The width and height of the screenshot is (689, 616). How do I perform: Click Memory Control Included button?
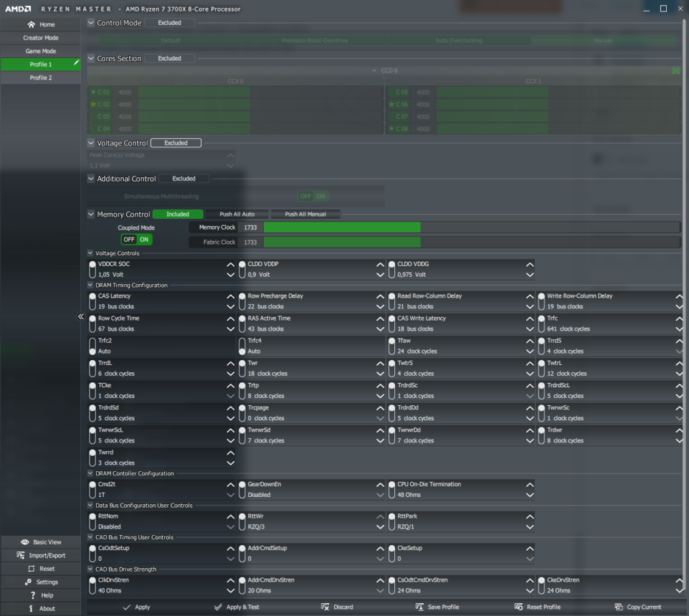click(178, 214)
